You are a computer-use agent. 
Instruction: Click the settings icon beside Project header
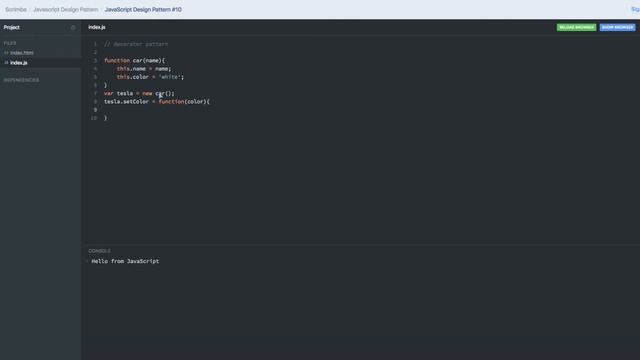click(x=73, y=27)
